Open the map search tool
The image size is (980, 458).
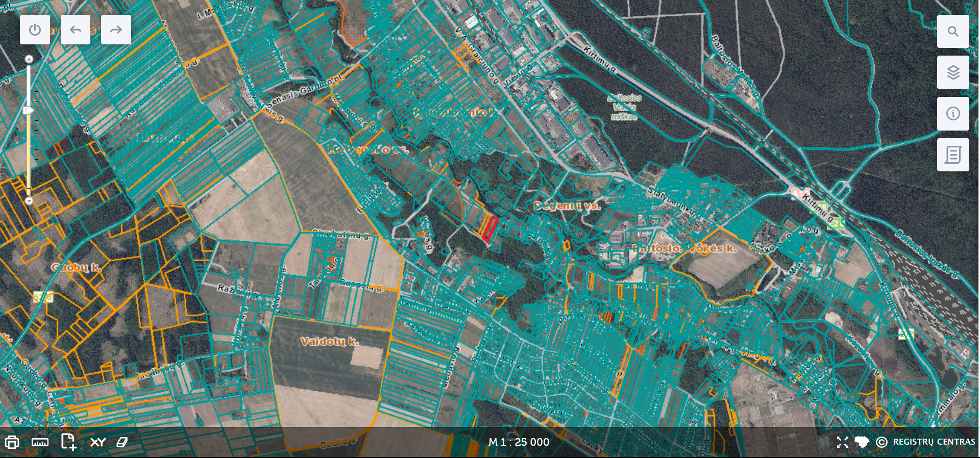952,31
